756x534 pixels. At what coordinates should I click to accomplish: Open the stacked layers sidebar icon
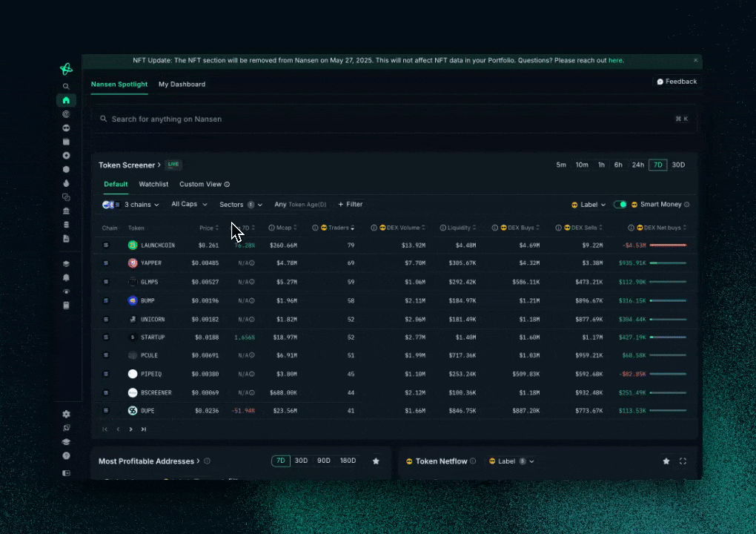(66, 264)
